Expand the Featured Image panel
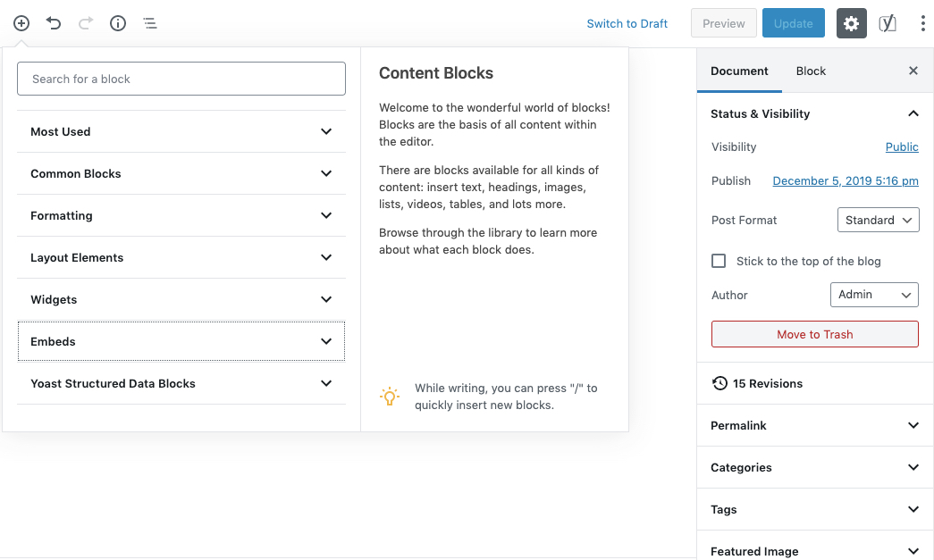Screen dimensions: 934x560 pyautogui.click(x=815, y=550)
